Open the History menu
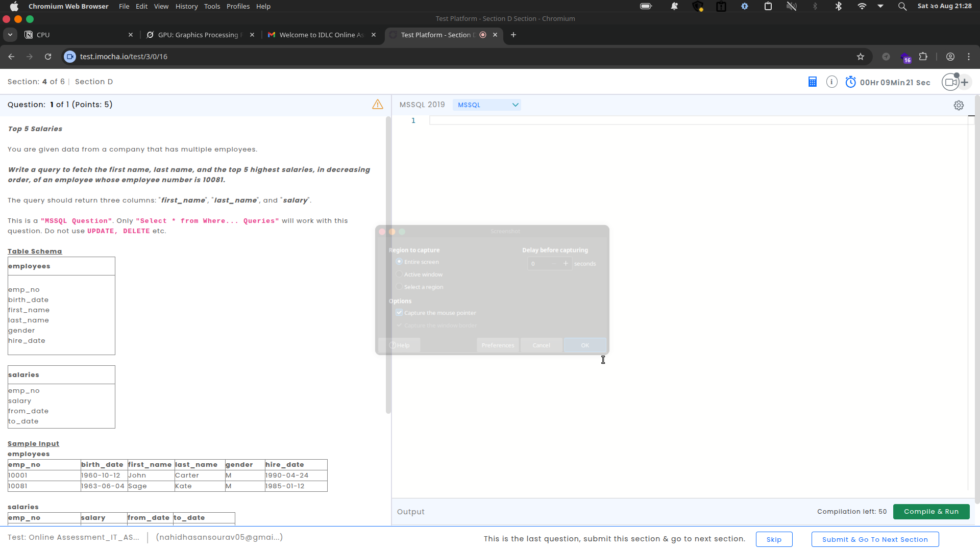The width and height of the screenshot is (980, 551). [186, 6]
